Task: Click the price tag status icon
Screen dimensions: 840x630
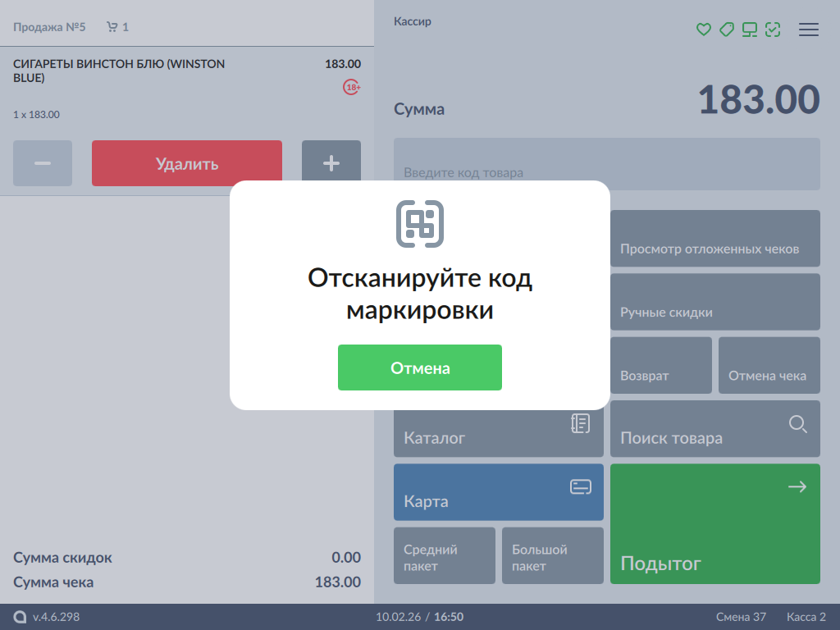Action: coord(726,30)
